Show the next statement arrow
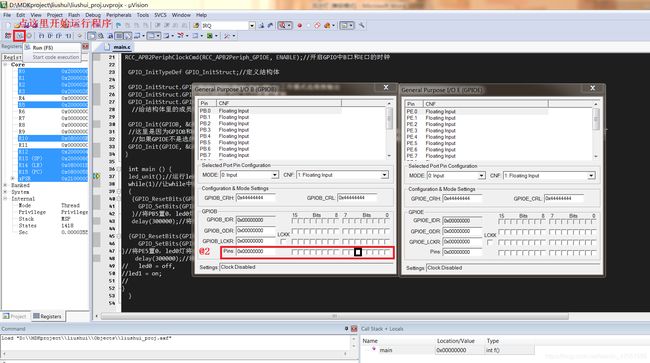 pyautogui.click(x=80, y=36)
